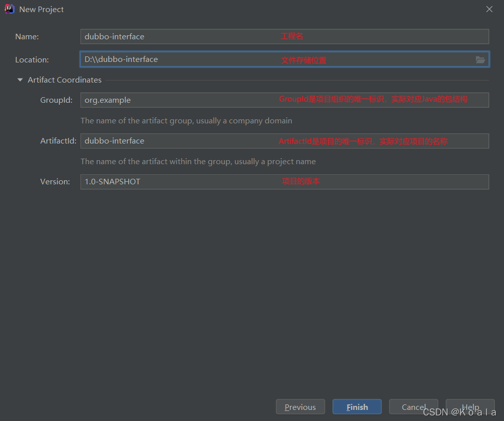Click into the Version field
The width and height of the screenshot is (504, 421).
285,182
